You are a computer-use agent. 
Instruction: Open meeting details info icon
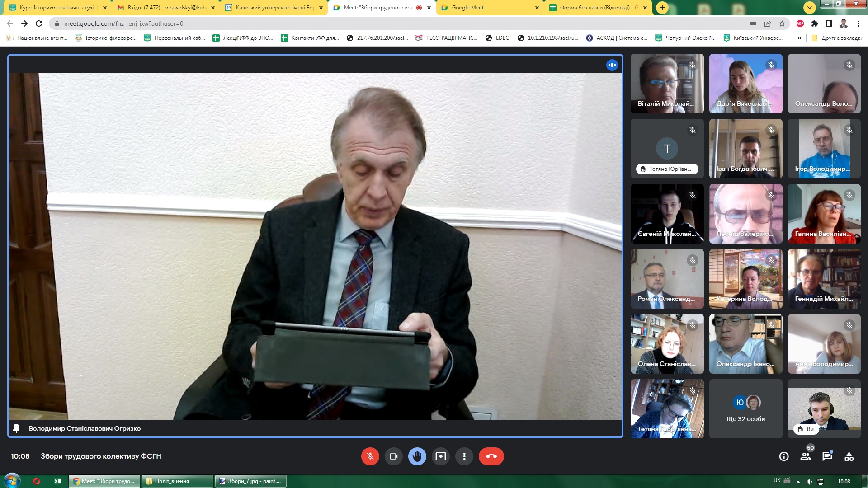pos(784,456)
